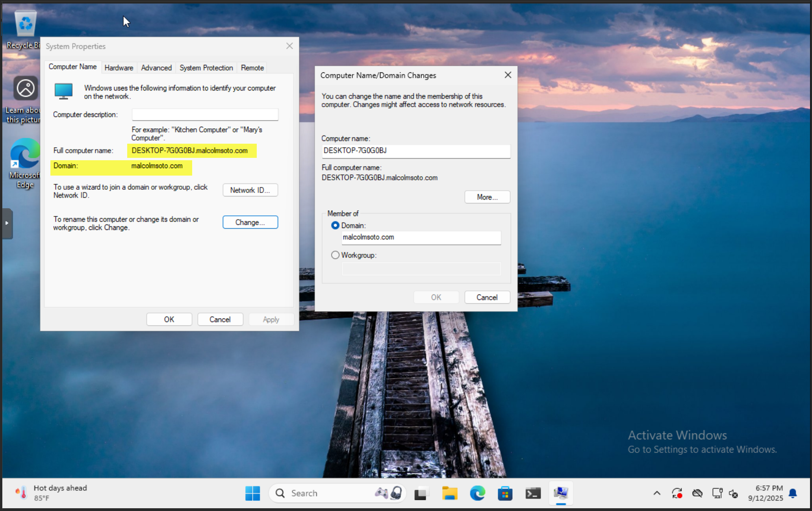Launch Microsoft Store from the taskbar

click(x=505, y=493)
